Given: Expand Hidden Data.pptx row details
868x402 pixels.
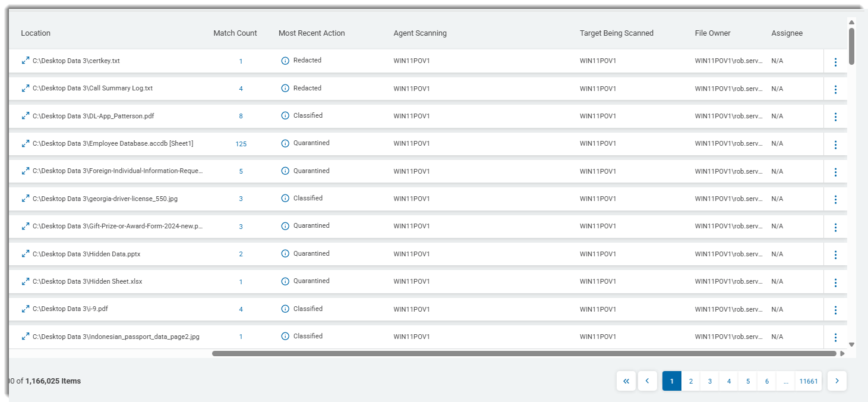Looking at the screenshot, I should (x=26, y=254).
